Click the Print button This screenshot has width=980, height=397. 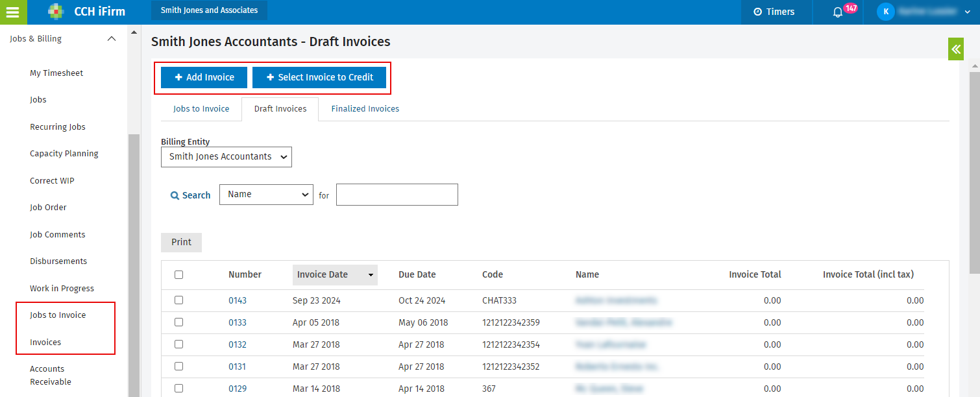(x=181, y=243)
